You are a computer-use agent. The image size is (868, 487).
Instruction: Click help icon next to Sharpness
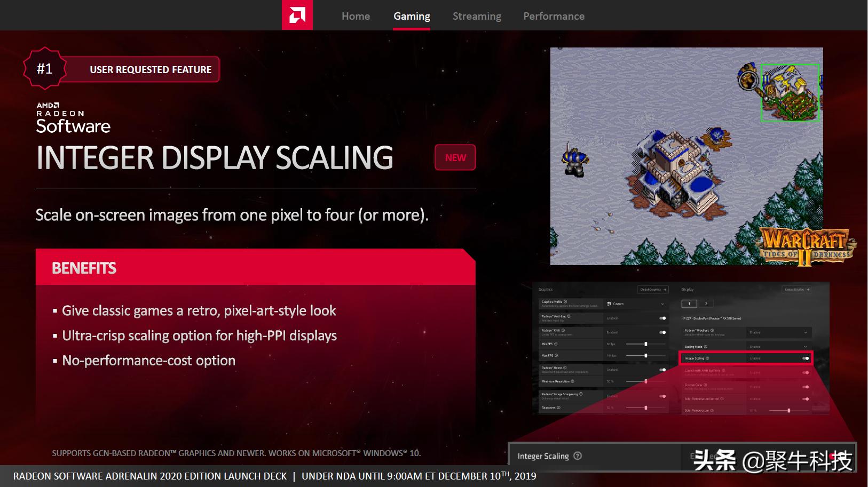(x=559, y=408)
